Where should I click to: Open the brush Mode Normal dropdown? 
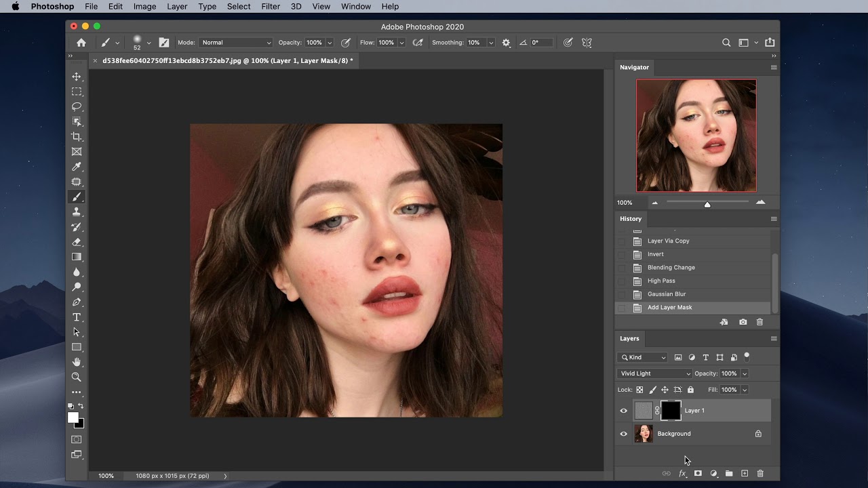coord(235,43)
